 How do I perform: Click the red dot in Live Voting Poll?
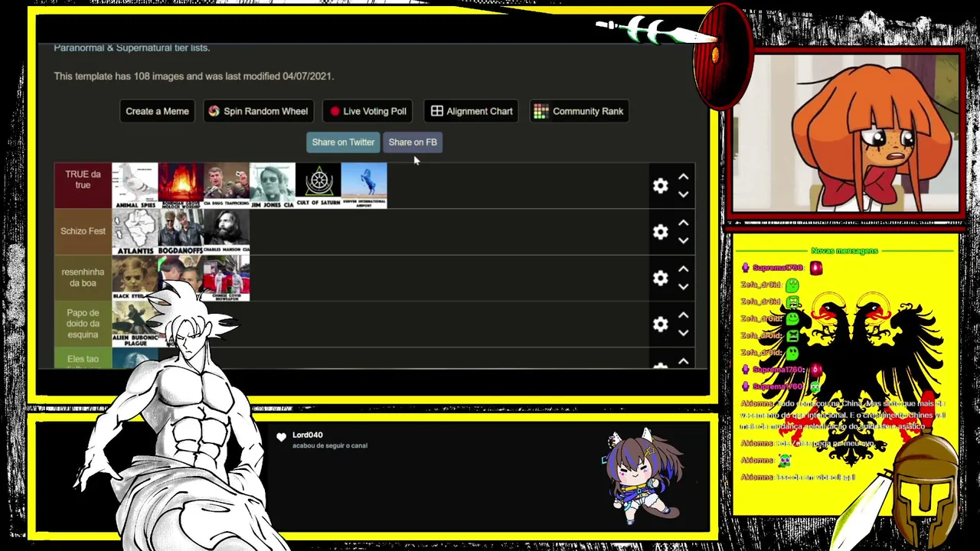click(x=335, y=111)
